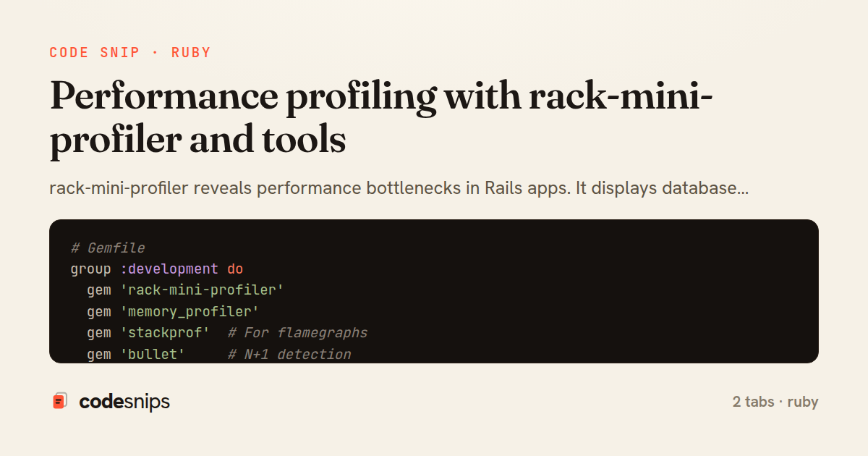Click the description starting 'rack-mini-profiler reveals performance'
Screen dimensions: 868x456
(x=399, y=189)
